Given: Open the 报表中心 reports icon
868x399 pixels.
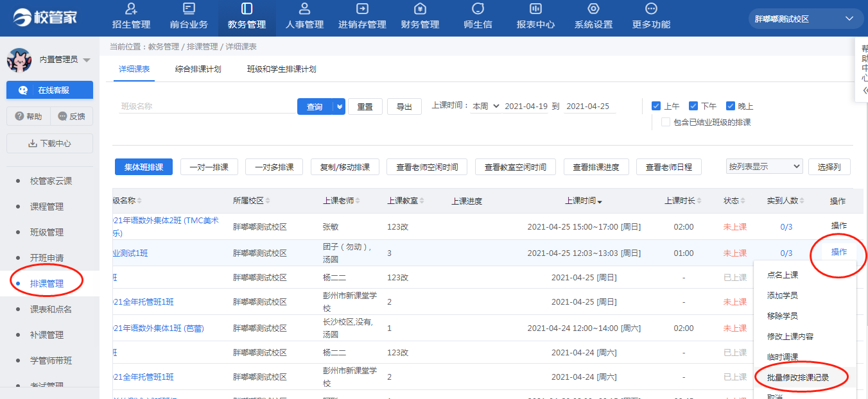Looking at the screenshot, I should 535,9.
